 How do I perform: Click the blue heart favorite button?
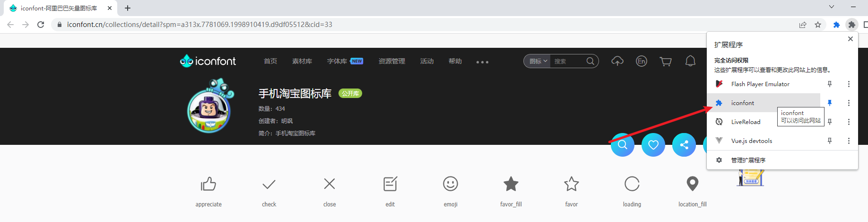tap(653, 145)
